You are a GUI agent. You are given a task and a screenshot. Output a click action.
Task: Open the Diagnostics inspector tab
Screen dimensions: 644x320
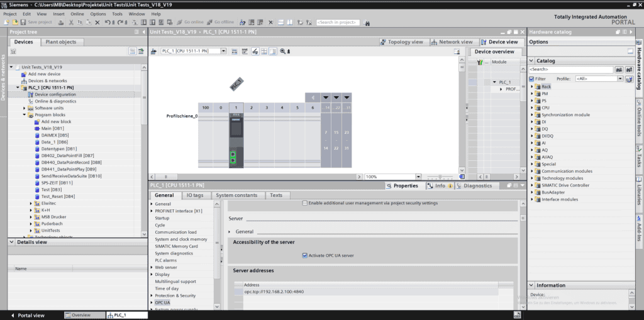(x=477, y=185)
